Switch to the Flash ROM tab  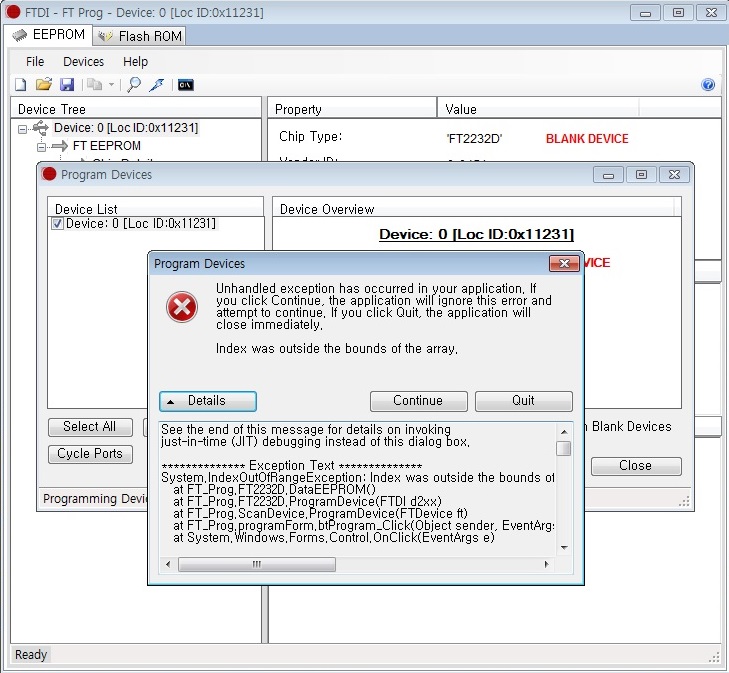[x=139, y=36]
